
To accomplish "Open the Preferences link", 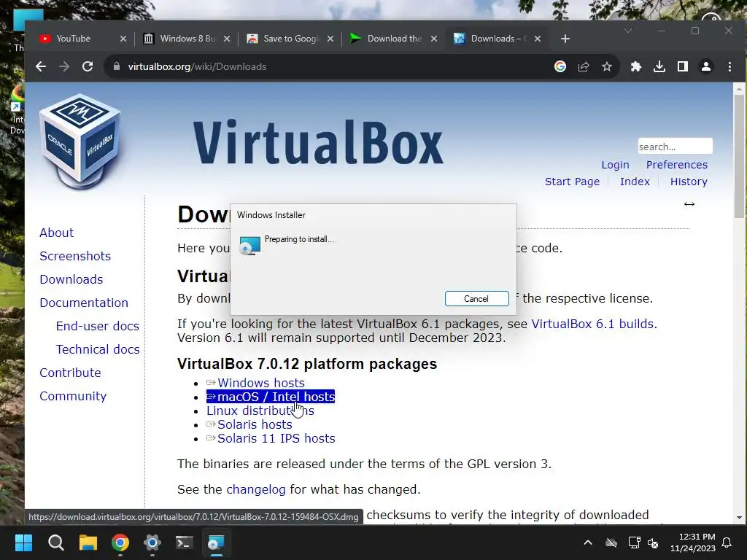I will pos(676,165).
